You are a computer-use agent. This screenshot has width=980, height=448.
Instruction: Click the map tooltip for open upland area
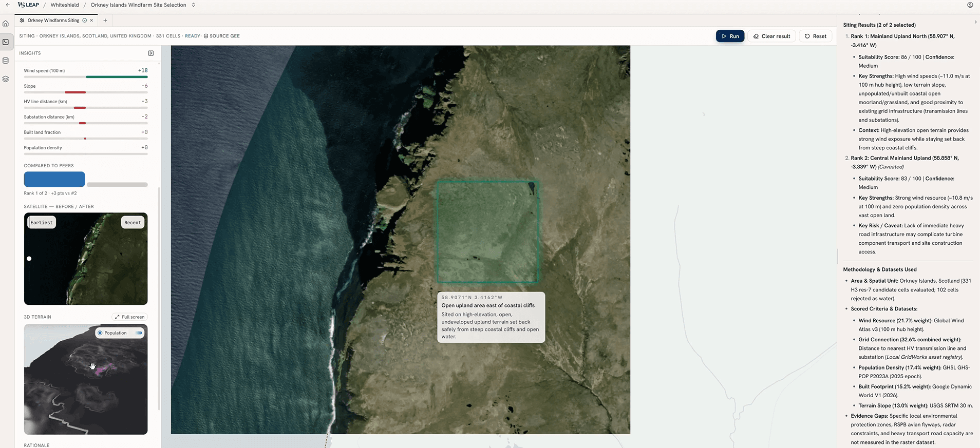pyautogui.click(x=491, y=317)
